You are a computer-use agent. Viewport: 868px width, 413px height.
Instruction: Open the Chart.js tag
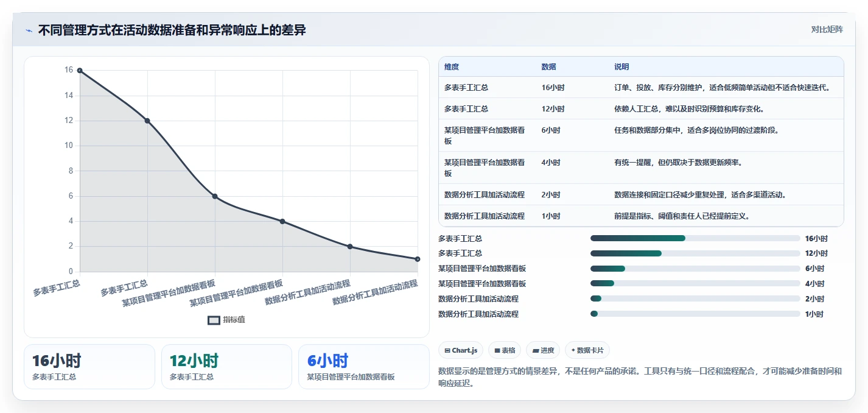(461, 350)
